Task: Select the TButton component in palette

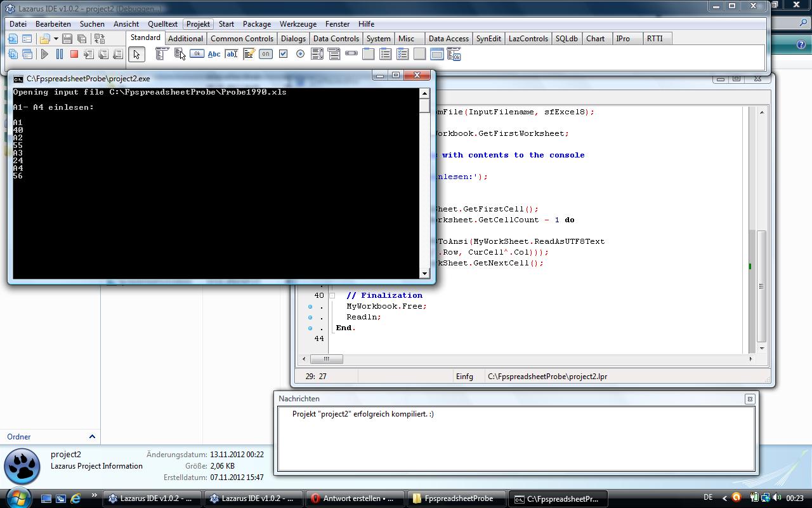Action: click(x=197, y=54)
